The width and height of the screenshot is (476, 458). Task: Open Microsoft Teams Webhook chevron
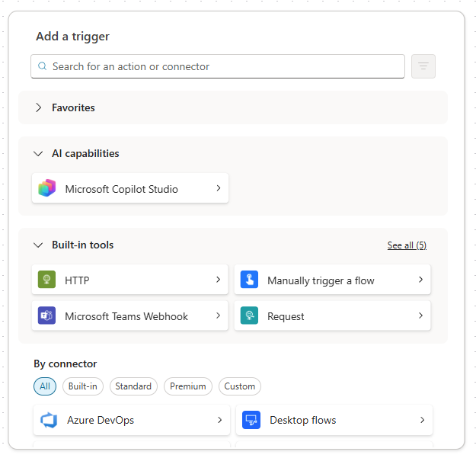(219, 315)
